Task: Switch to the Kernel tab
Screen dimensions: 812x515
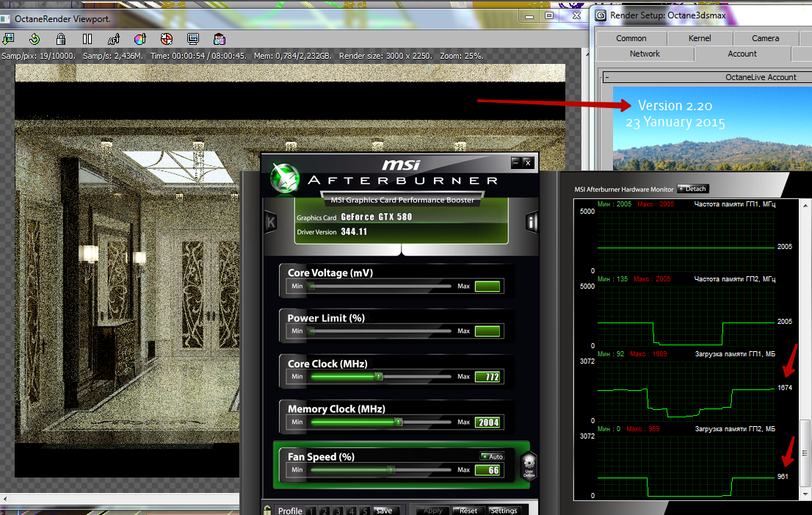Action: pos(700,38)
